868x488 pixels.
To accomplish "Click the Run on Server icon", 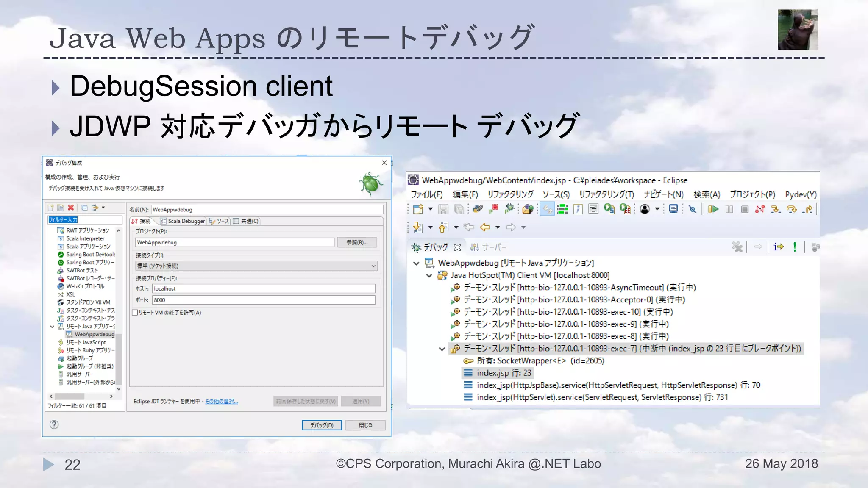I will (609, 209).
